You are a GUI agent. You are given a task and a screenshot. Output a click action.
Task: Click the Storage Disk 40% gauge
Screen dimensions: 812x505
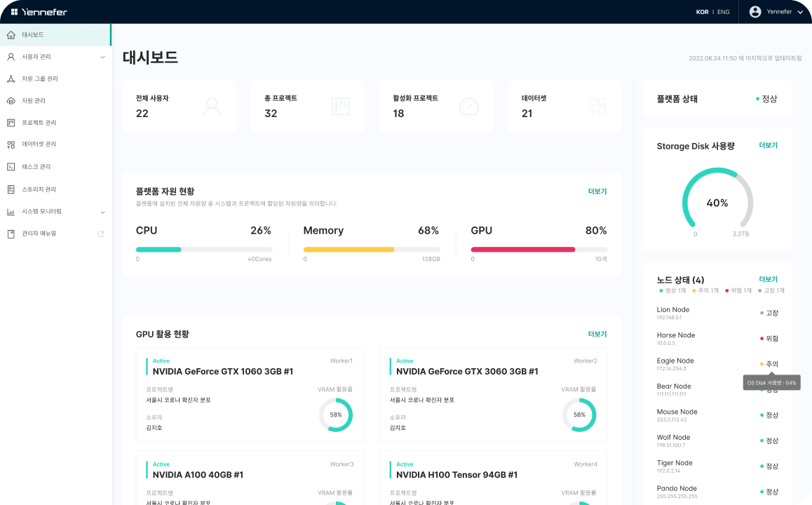(x=717, y=198)
